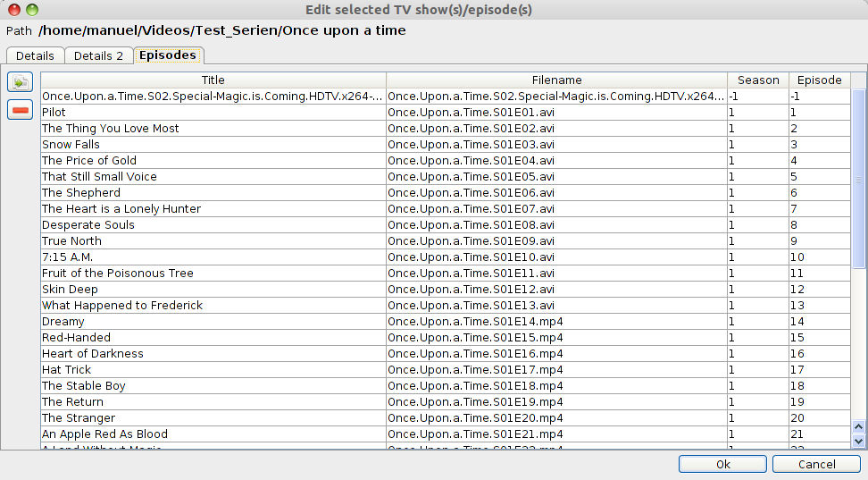Sort by the Title column header
Screen dimensions: 868x480
coord(213,80)
